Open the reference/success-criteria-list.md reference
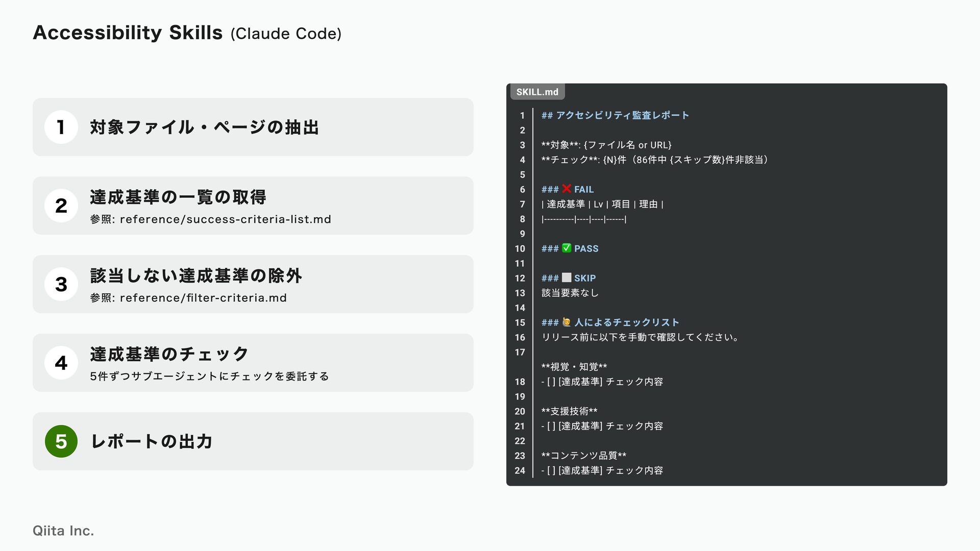The image size is (980, 551). coord(225,219)
